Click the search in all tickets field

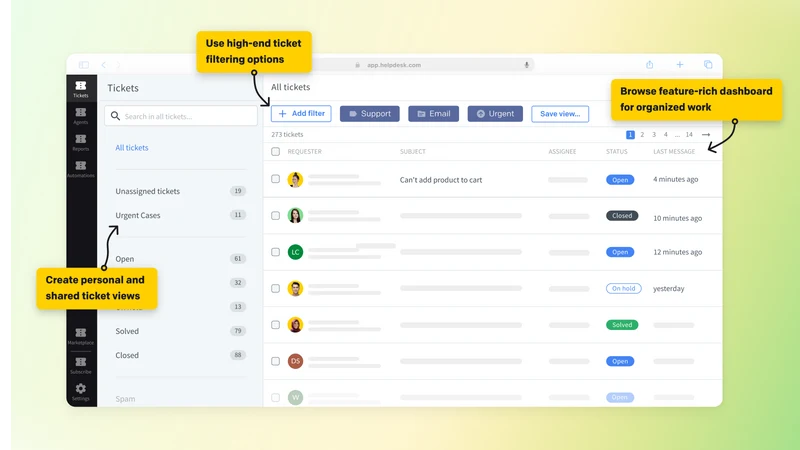pyautogui.click(x=181, y=116)
